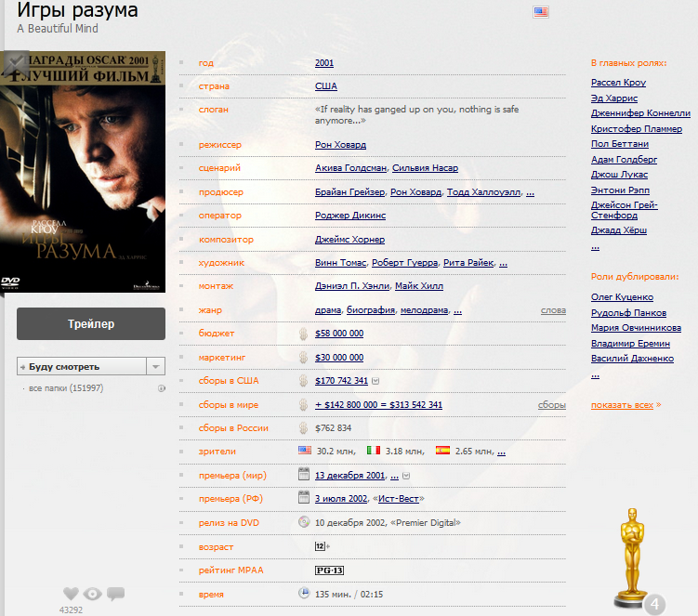Expand the main cast list ellipsis

point(595,246)
